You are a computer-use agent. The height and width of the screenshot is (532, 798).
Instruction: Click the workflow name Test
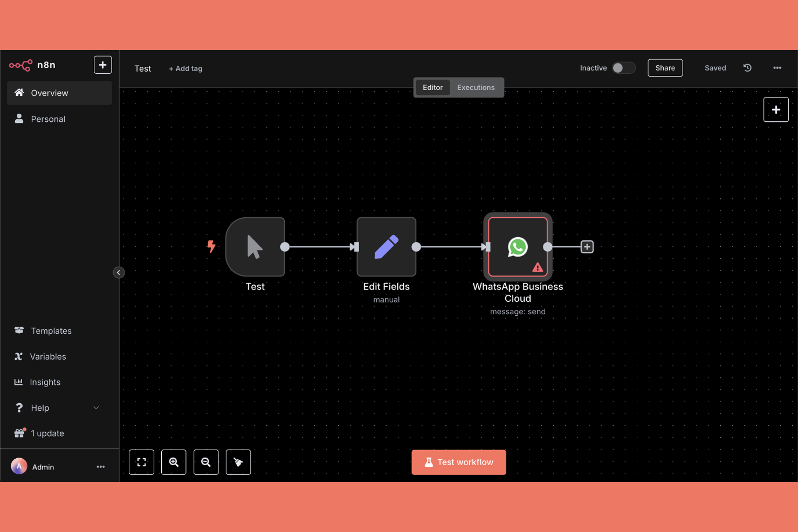pyautogui.click(x=143, y=68)
